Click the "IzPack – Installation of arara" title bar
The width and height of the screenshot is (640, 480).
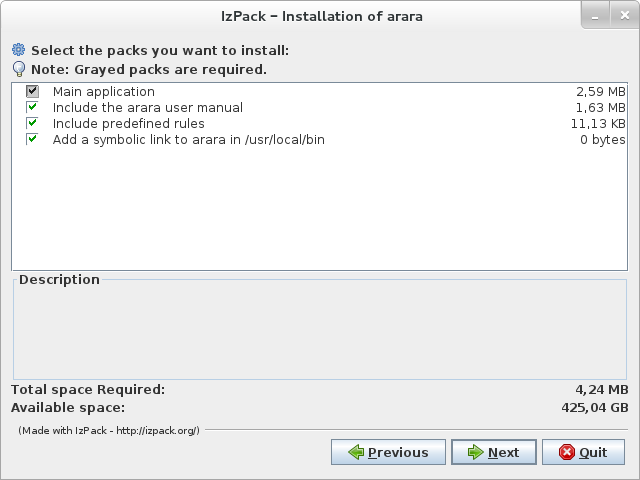[x=320, y=16]
